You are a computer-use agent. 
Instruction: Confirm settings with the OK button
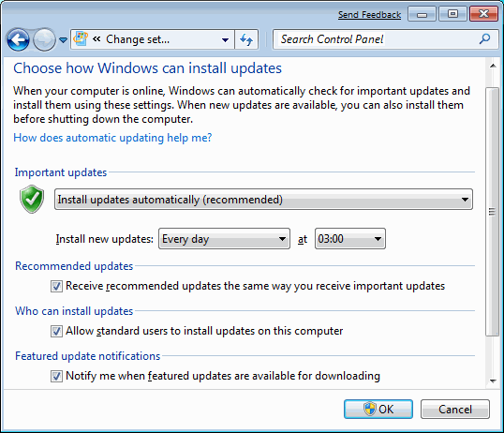pyautogui.click(x=378, y=410)
